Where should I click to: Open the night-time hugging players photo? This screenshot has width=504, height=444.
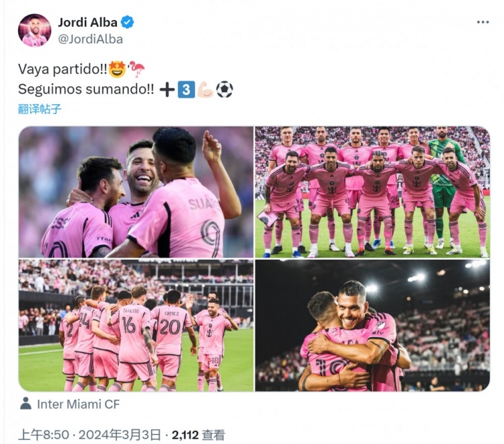(372, 326)
